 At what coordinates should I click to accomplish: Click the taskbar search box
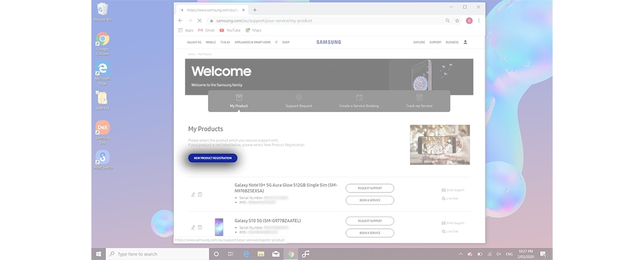[x=158, y=254]
